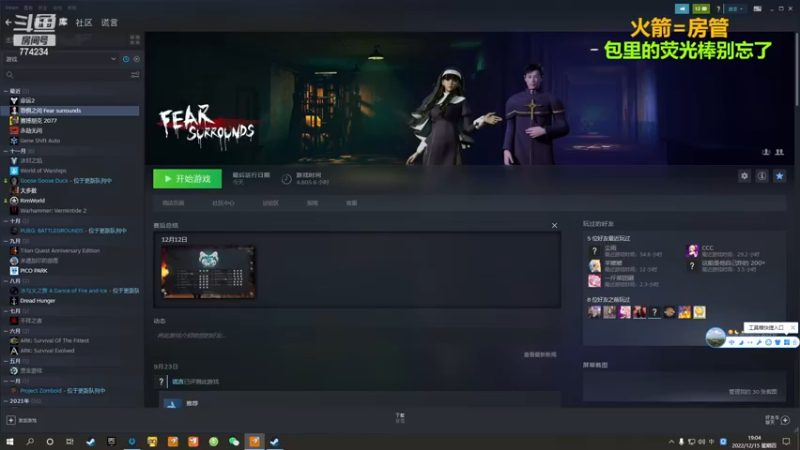Collapse the 最近 group

pyautogui.click(x=6, y=91)
